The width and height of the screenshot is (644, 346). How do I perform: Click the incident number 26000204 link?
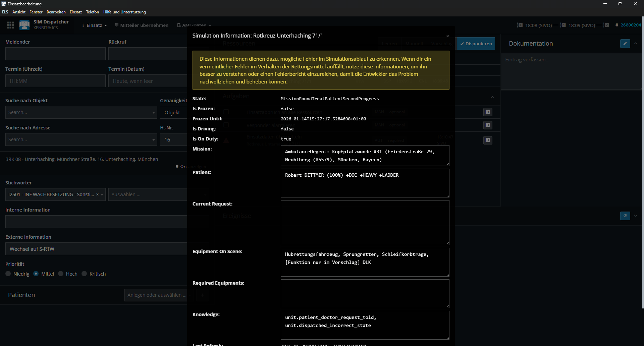[x=630, y=25]
